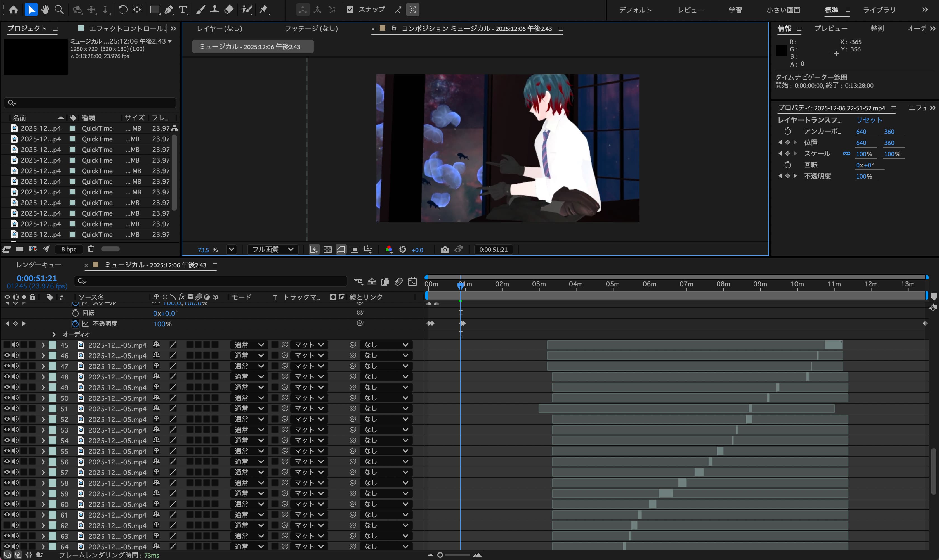Select the Hand tool
Viewport: 939px width, 560px height.
pyautogui.click(x=45, y=10)
